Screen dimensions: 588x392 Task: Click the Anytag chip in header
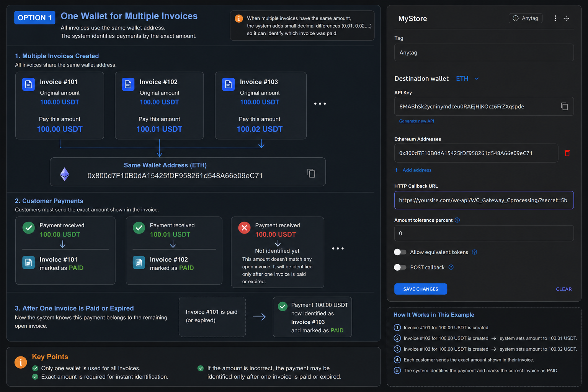pyautogui.click(x=526, y=18)
